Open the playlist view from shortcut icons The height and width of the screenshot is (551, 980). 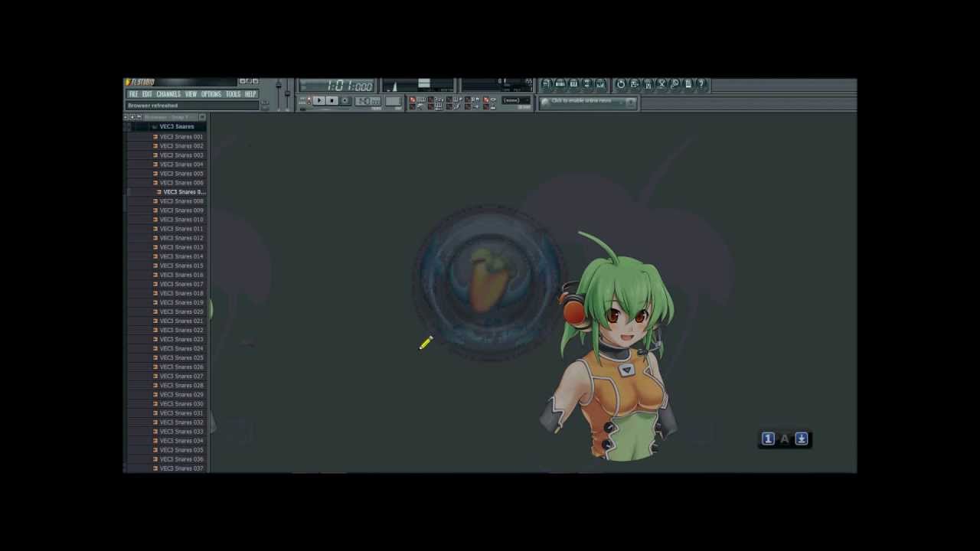[547, 84]
